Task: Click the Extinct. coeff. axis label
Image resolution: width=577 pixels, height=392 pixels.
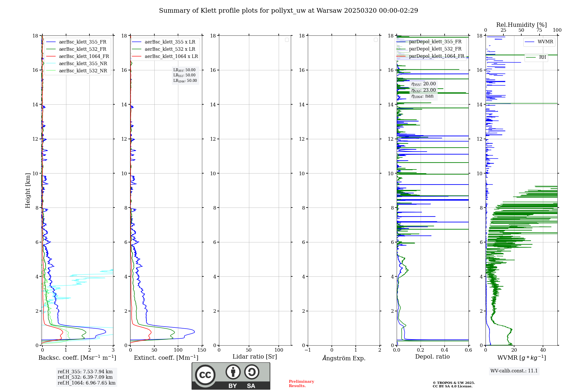Action: click(166, 358)
